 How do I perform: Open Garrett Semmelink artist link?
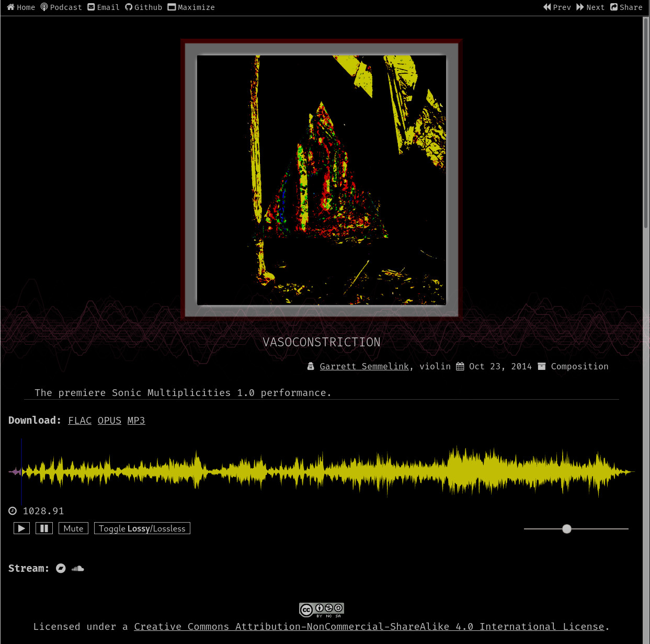(x=364, y=366)
